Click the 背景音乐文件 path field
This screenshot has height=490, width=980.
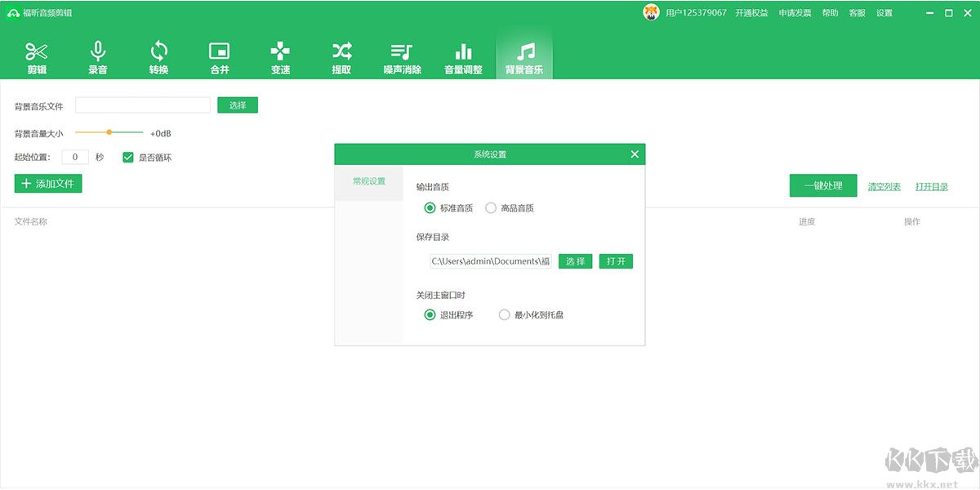pos(143,105)
